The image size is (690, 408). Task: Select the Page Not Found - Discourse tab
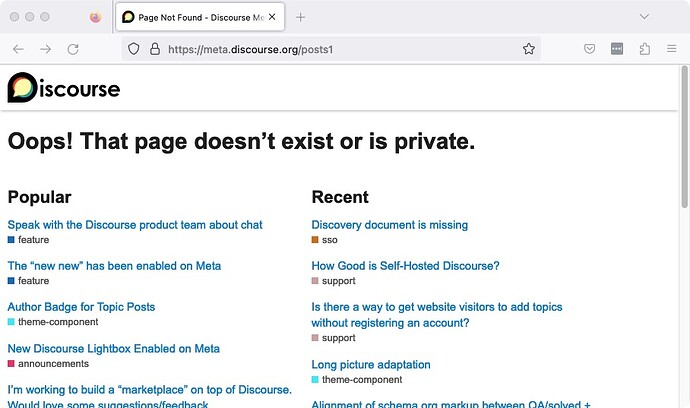(200, 17)
